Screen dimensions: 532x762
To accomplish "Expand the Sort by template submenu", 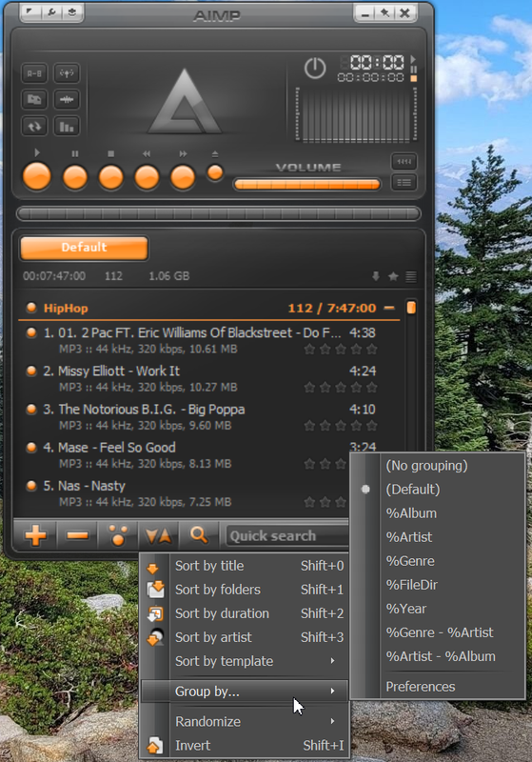I will pyautogui.click(x=245, y=661).
